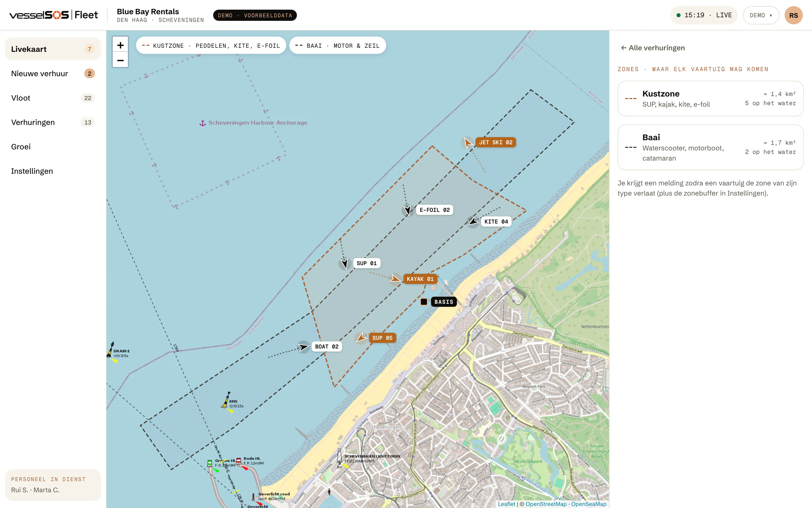Click the E-FOIL 02 label
The width and height of the screenshot is (812, 508).
(x=434, y=210)
